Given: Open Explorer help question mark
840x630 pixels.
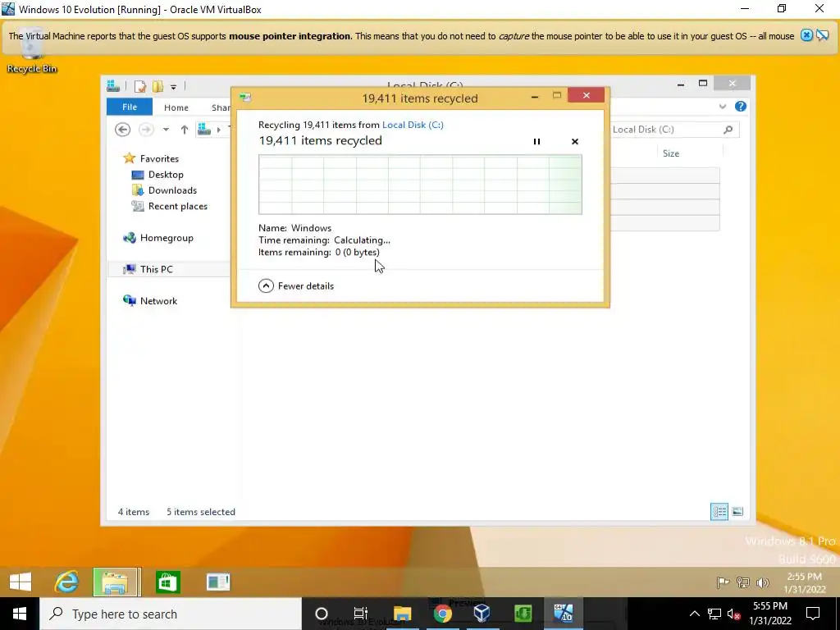Looking at the screenshot, I should click(741, 107).
